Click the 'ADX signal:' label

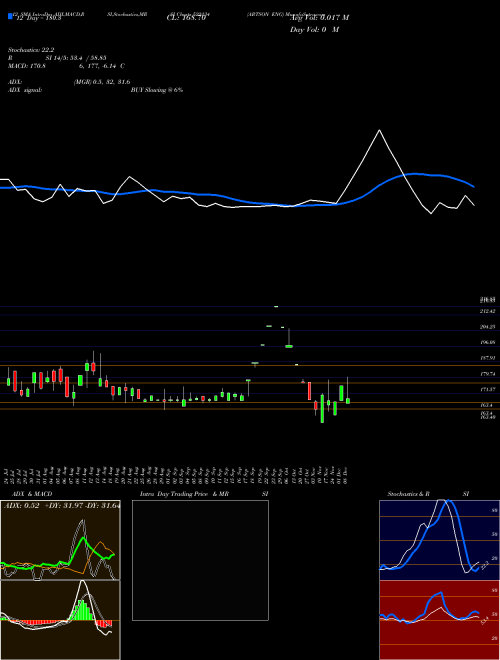25,90
